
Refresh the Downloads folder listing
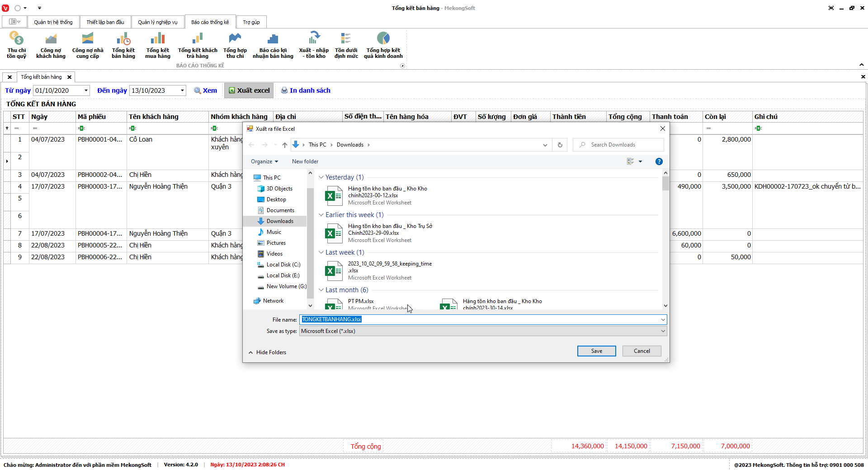pos(560,145)
